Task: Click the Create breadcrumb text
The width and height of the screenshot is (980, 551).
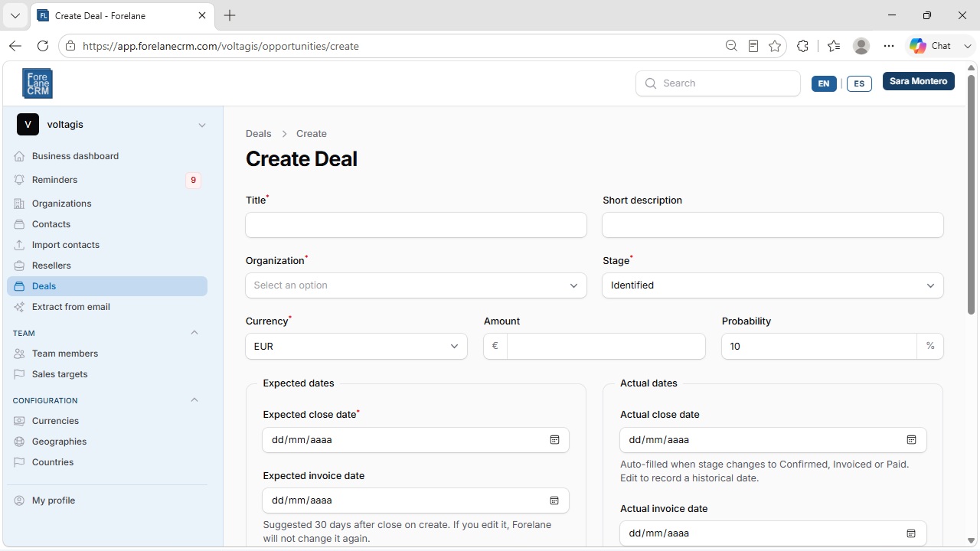Action: click(x=312, y=133)
